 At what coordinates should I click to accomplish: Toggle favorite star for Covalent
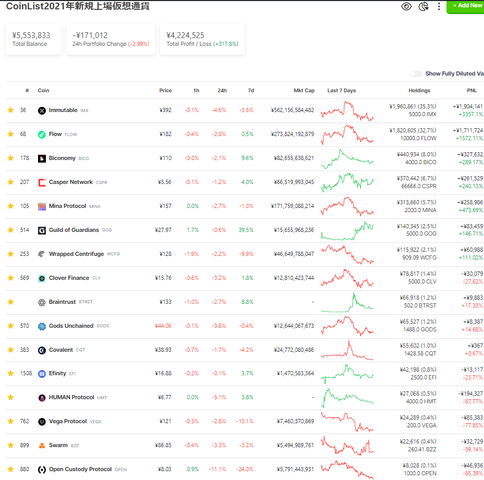[11, 350]
